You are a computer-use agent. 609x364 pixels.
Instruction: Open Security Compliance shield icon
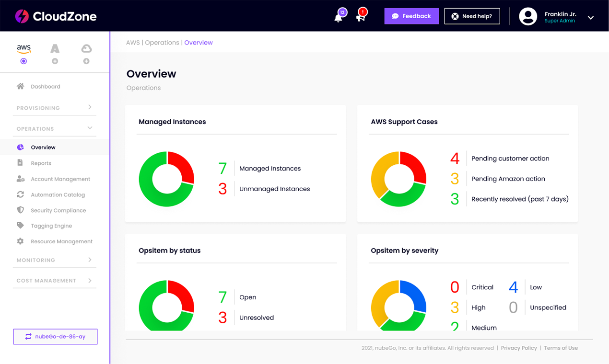20,210
